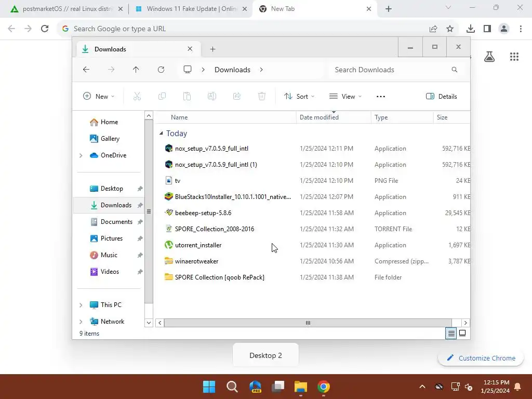Open File Explorer from the taskbar

[x=301, y=387]
